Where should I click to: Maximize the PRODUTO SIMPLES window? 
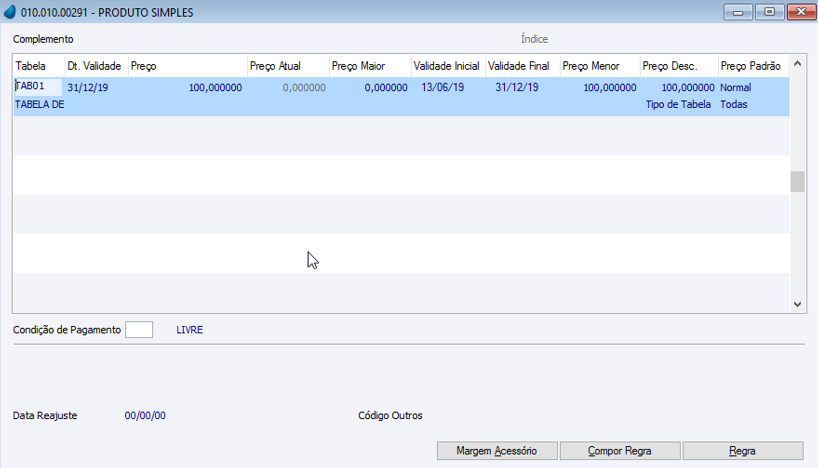(x=769, y=12)
